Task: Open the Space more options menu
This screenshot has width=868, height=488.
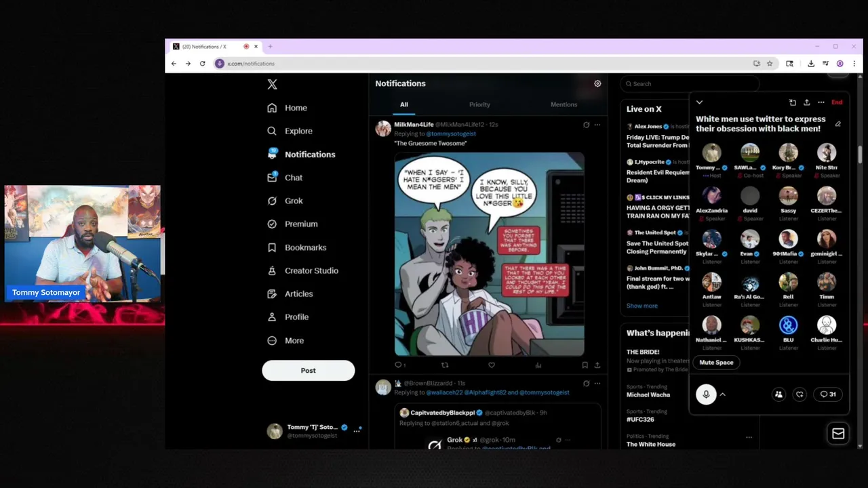Action: (821, 102)
